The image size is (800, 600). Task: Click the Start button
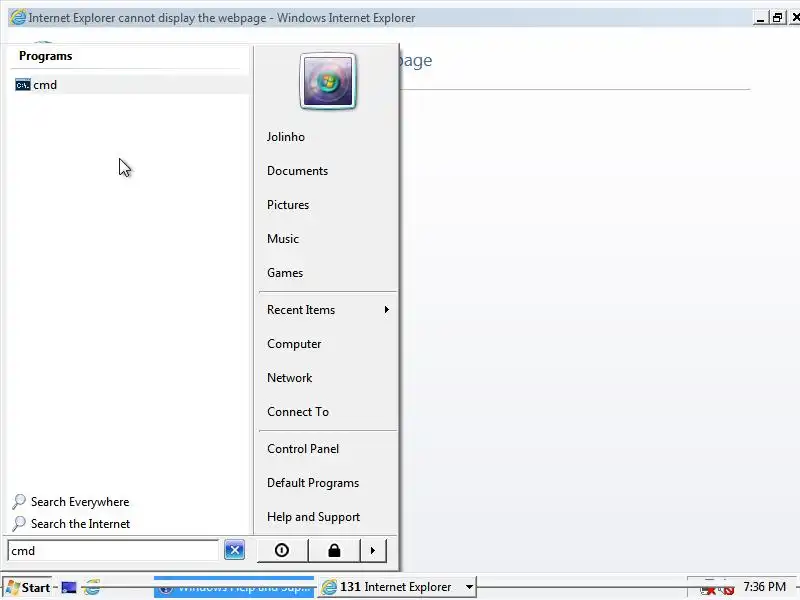(28, 587)
